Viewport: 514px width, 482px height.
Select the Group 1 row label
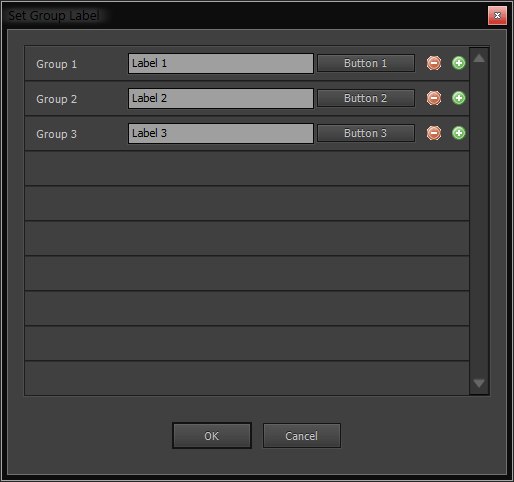pos(56,64)
